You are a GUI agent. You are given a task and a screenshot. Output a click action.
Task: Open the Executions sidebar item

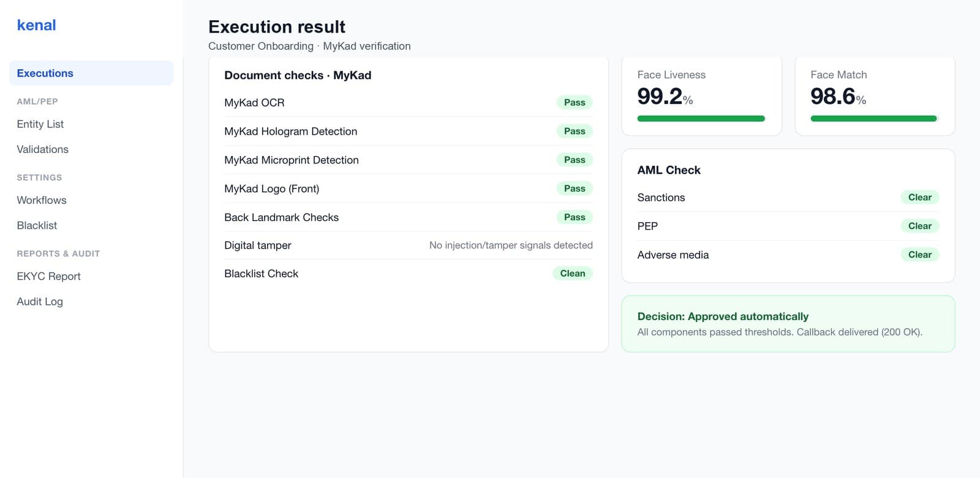[91, 73]
